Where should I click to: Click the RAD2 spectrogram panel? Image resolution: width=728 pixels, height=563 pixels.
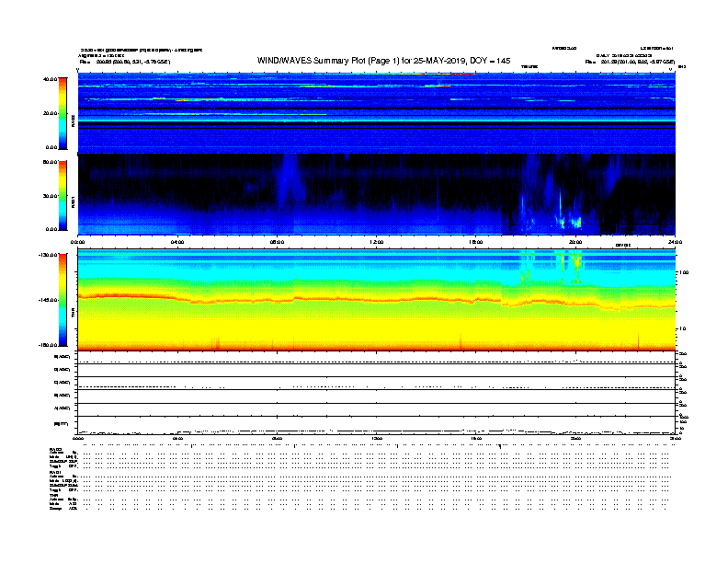tap(377, 113)
